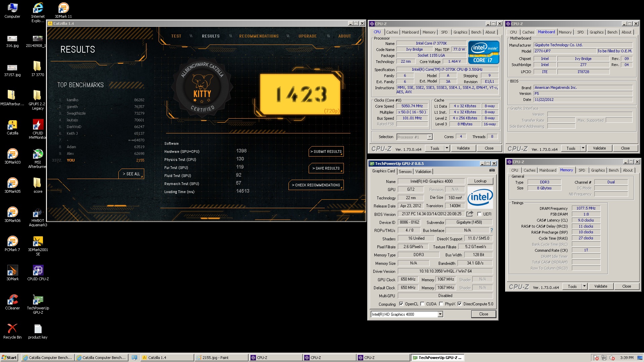
Task: Click CHECK RECOMMENDATIONS button
Action: [x=316, y=185]
